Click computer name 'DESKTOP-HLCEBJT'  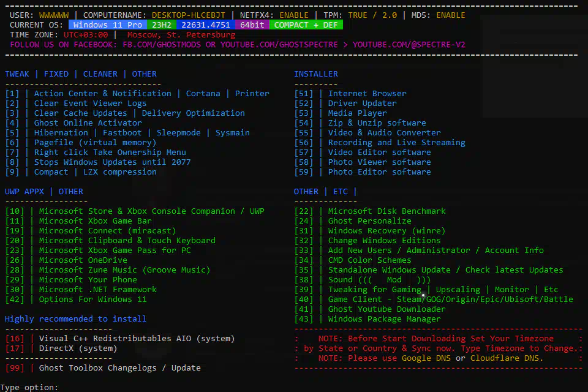pyautogui.click(x=189, y=15)
